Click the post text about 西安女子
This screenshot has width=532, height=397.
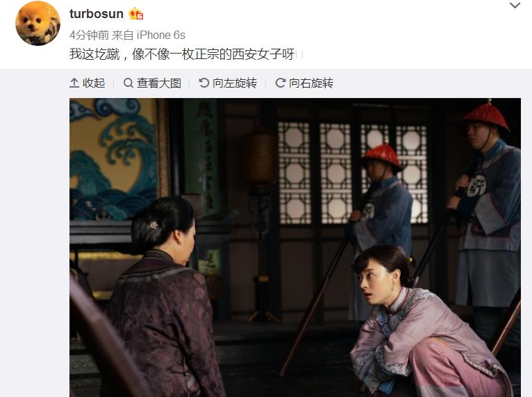point(182,54)
